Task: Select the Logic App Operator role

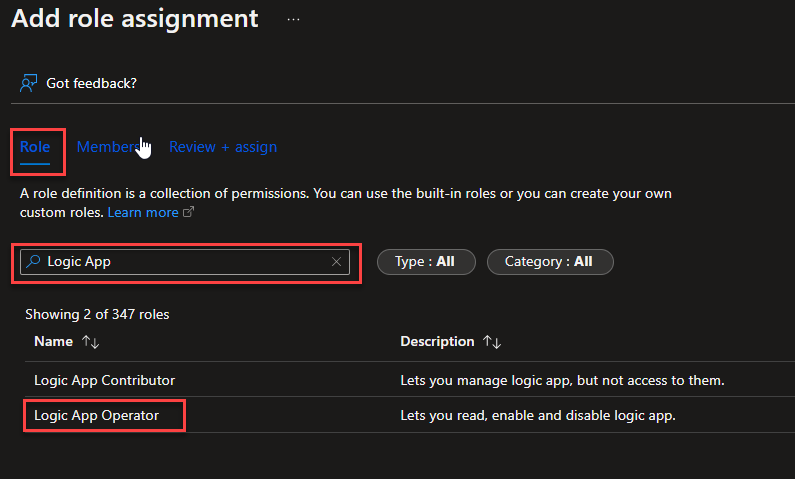Action: pyautogui.click(x=96, y=415)
